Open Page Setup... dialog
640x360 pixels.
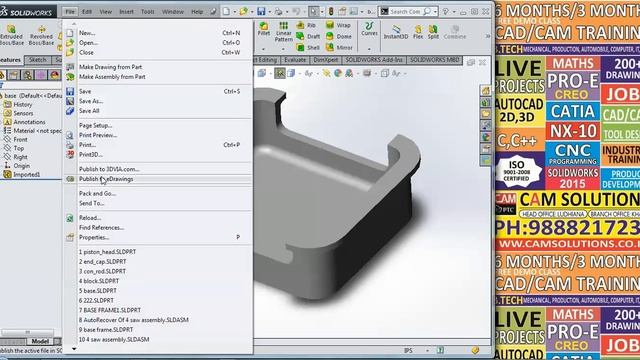click(158, 125)
